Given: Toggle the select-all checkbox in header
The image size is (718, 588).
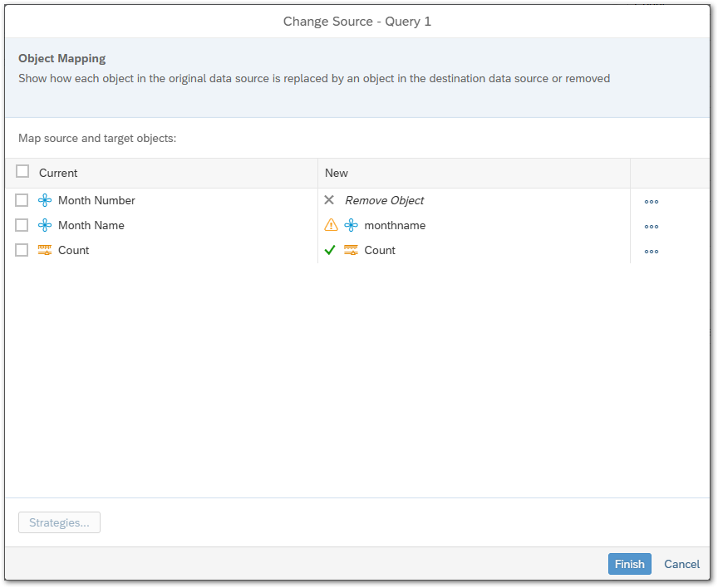Looking at the screenshot, I should [x=22, y=172].
